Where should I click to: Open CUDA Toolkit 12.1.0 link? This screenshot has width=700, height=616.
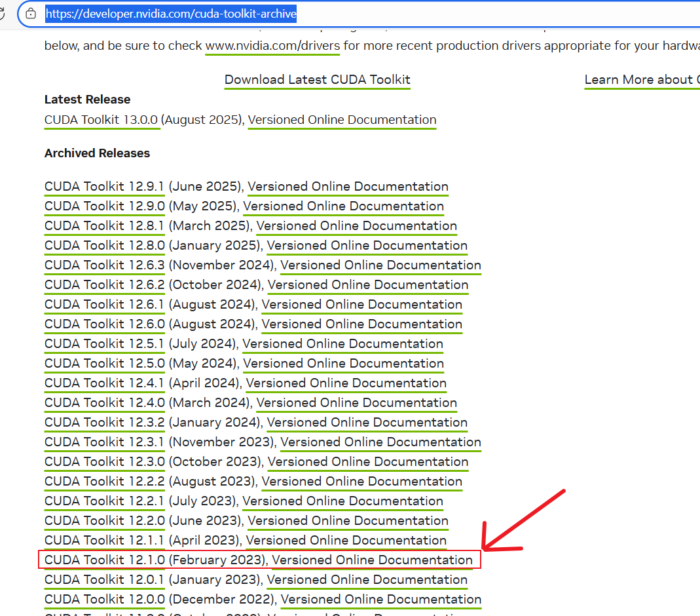point(105,560)
